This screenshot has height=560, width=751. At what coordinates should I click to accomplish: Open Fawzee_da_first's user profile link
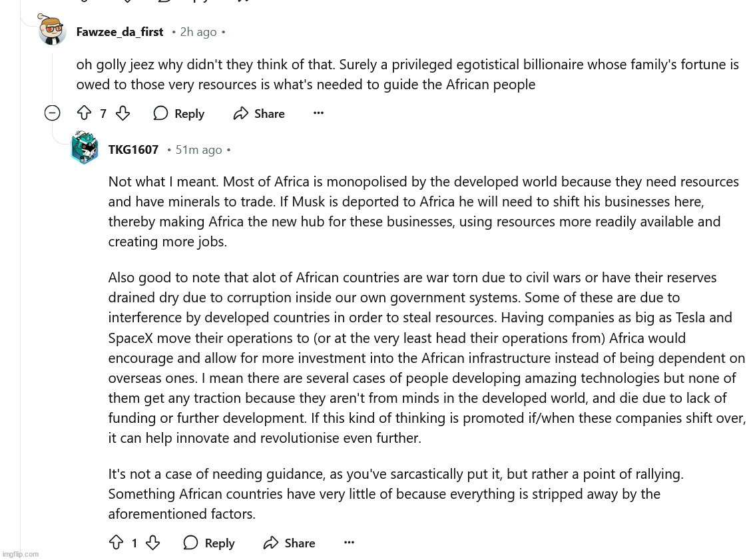(x=120, y=32)
